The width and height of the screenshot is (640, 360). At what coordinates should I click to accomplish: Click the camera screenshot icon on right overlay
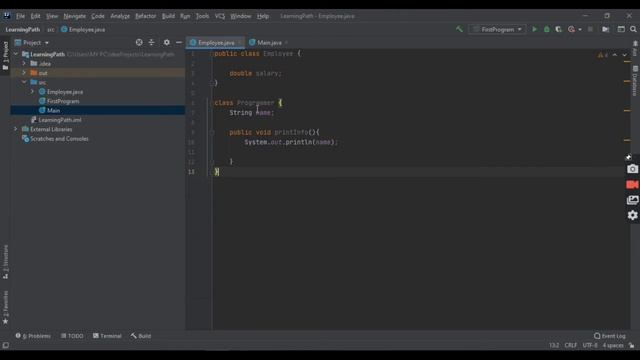[x=632, y=169]
